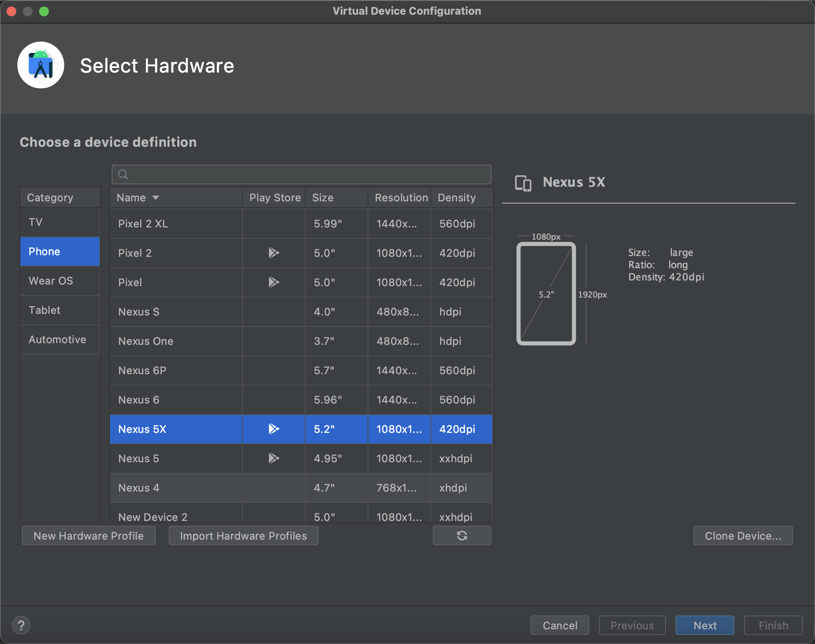Click the Finish button
This screenshot has height=644, width=815.
773,625
